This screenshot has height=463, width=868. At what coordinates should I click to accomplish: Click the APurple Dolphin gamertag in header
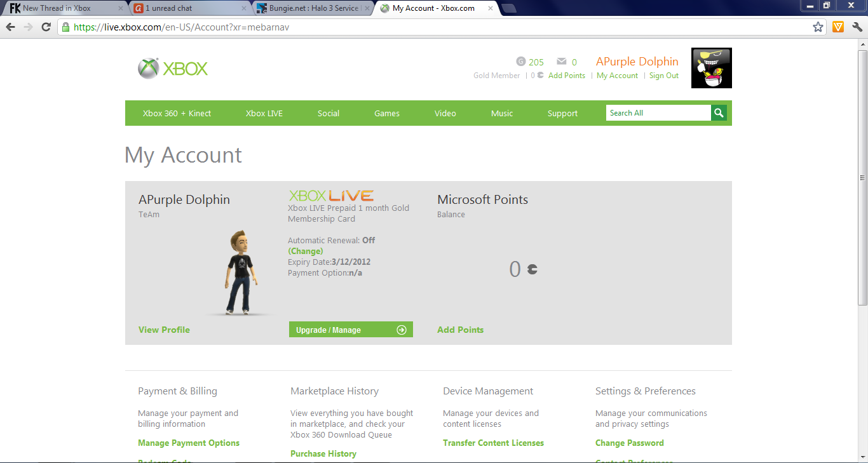[637, 62]
